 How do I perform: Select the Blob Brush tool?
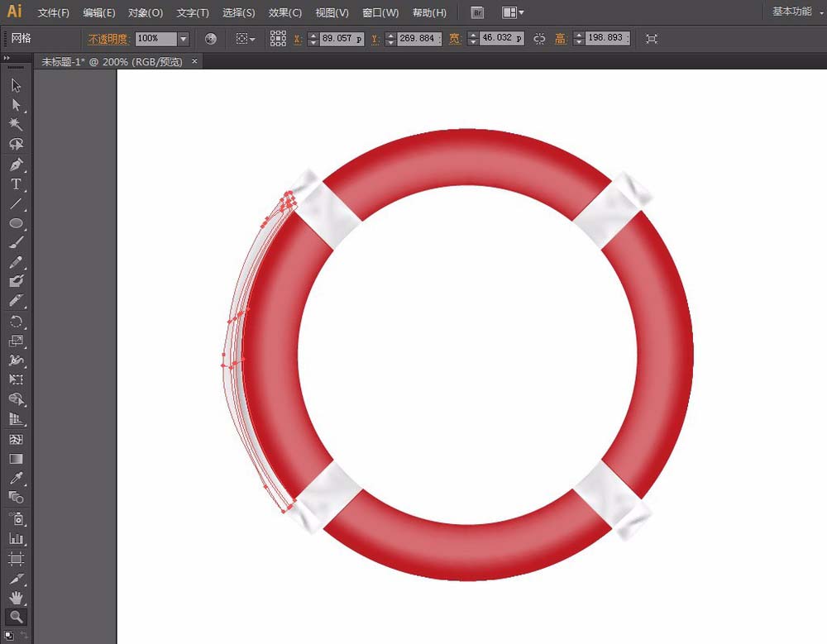[x=16, y=281]
